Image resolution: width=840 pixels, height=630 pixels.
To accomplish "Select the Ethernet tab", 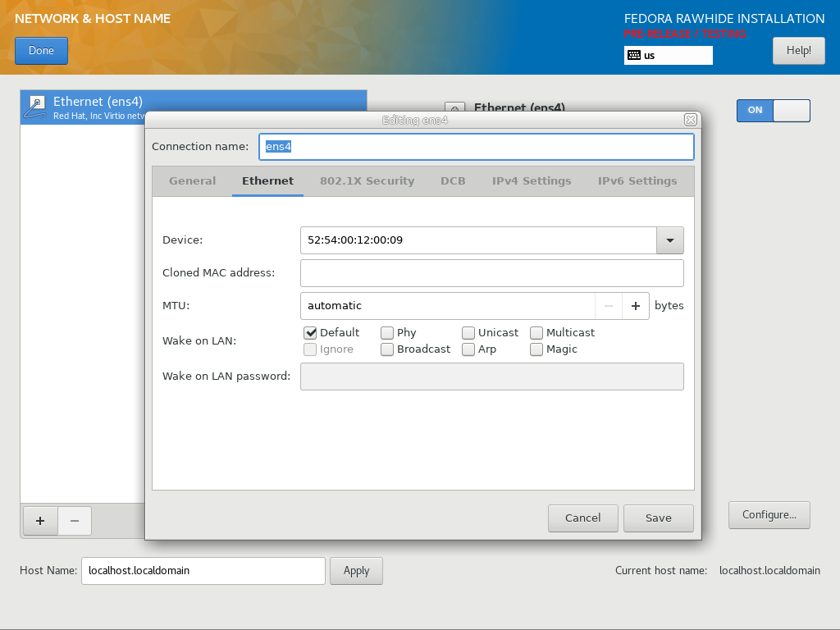I will click(268, 181).
